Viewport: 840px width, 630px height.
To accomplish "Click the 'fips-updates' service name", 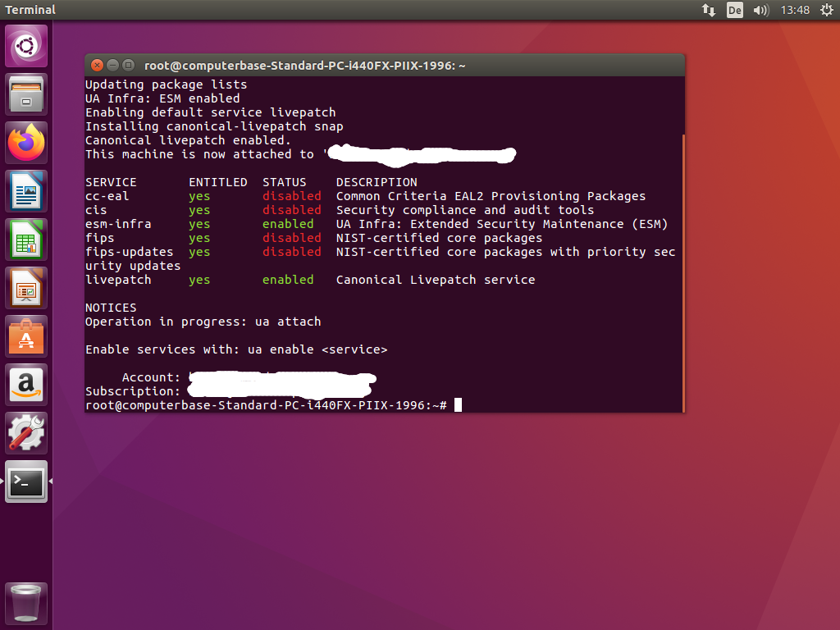I will [129, 252].
